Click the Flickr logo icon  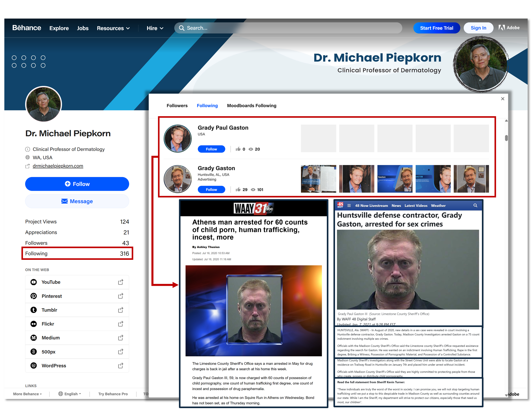34,324
